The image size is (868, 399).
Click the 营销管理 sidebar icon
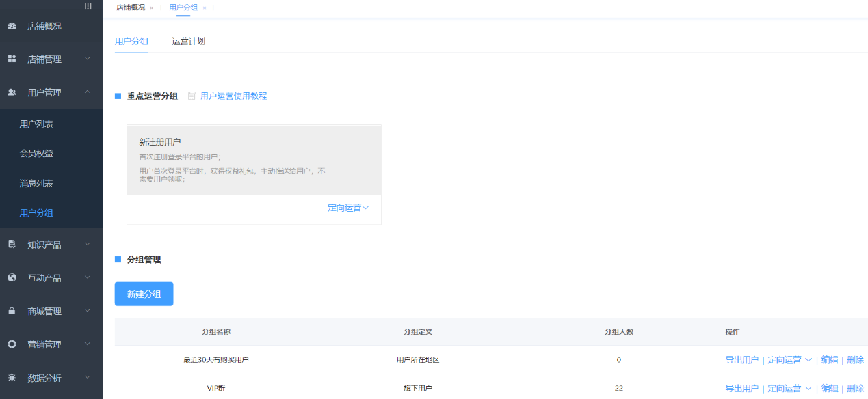pos(12,344)
